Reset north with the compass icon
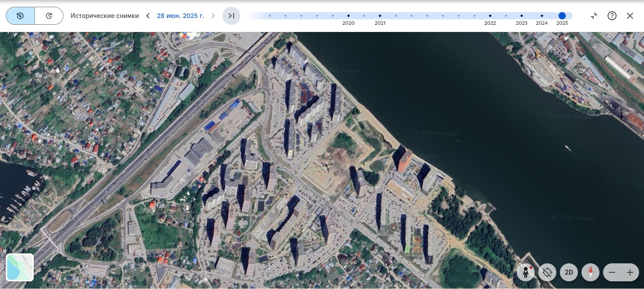644x289 pixels. pos(590,272)
